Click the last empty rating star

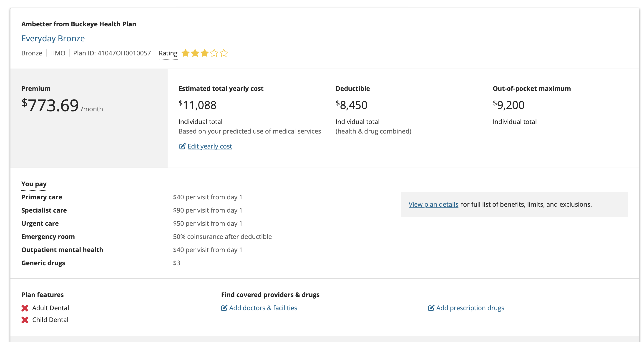224,53
